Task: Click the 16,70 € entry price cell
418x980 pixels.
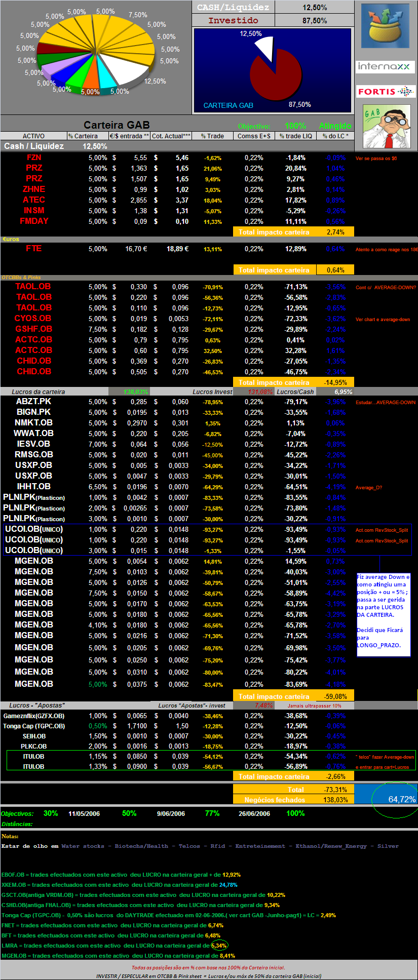Action: click(x=136, y=249)
